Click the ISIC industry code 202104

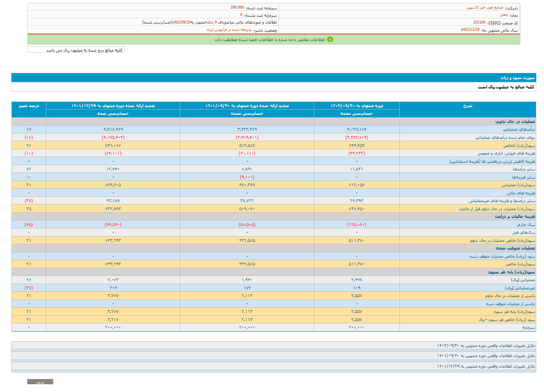click(x=479, y=23)
